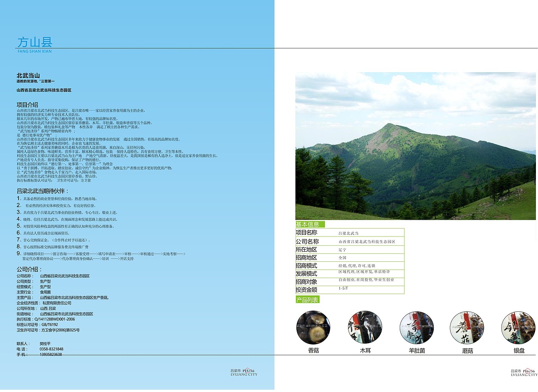538x392 pixels.
Task: Click the 卫生许可证号 方卫食字[2006]第025号 line
Action: 48,330
